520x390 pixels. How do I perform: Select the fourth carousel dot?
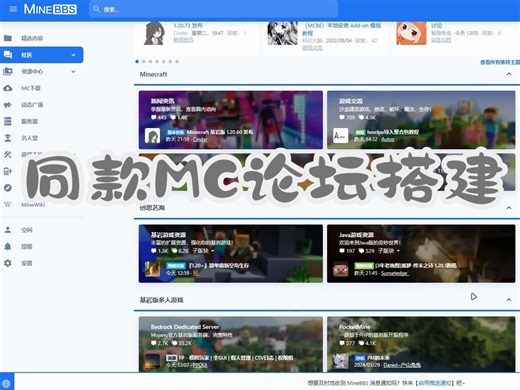pos(157,62)
